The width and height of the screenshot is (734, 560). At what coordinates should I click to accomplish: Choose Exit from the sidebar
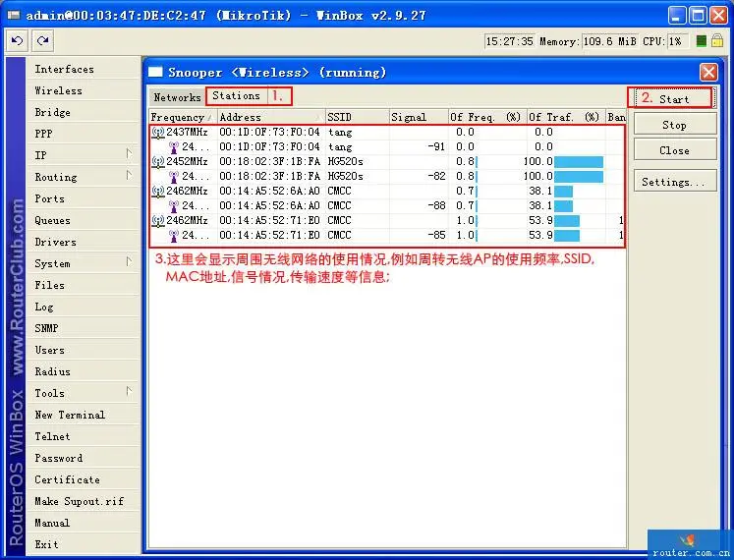click(x=83, y=544)
